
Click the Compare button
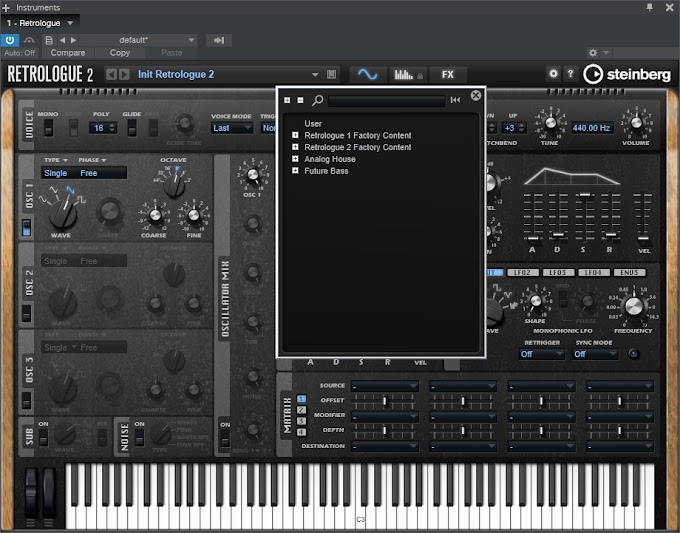(x=68, y=53)
